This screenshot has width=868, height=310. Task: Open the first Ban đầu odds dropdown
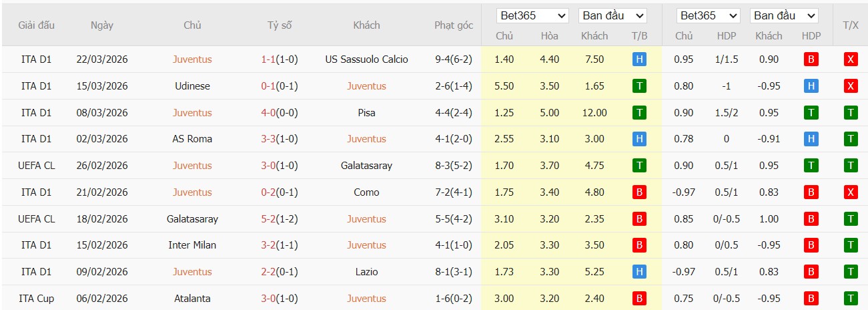pos(612,15)
